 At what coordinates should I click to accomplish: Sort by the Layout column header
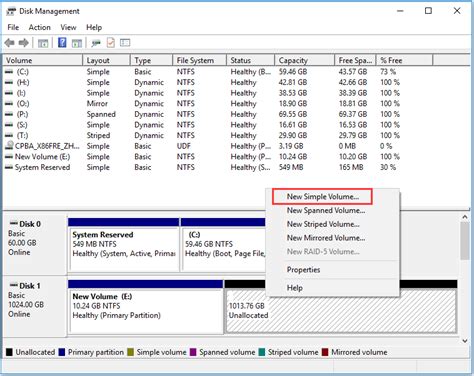click(x=106, y=60)
